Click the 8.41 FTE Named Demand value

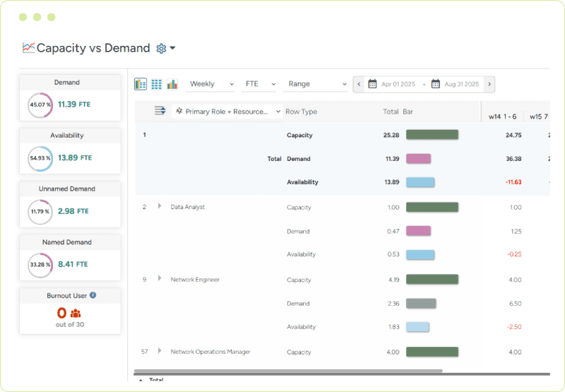click(x=73, y=264)
